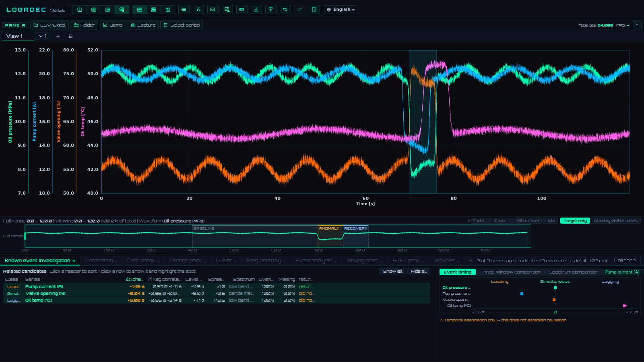Image resolution: width=644 pixels, height=362 pixels.
Task: Open the Change point tab
Action: point(187,261)
